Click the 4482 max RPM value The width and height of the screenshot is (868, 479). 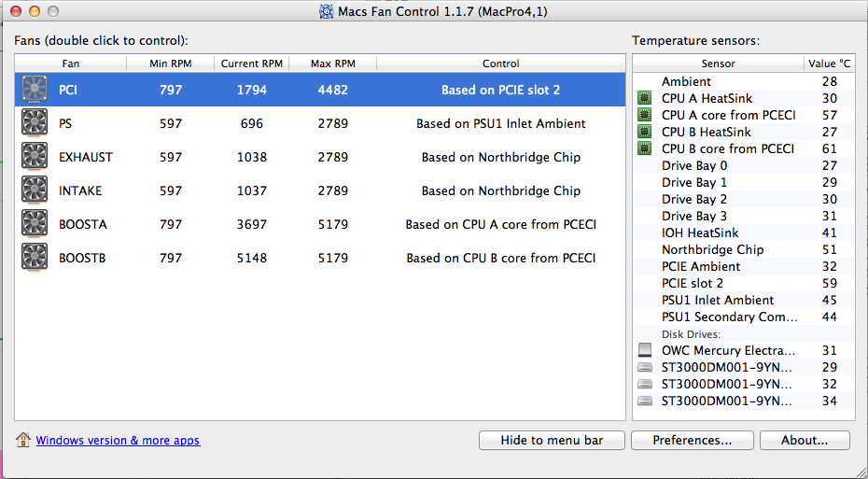tap(332, 90)
